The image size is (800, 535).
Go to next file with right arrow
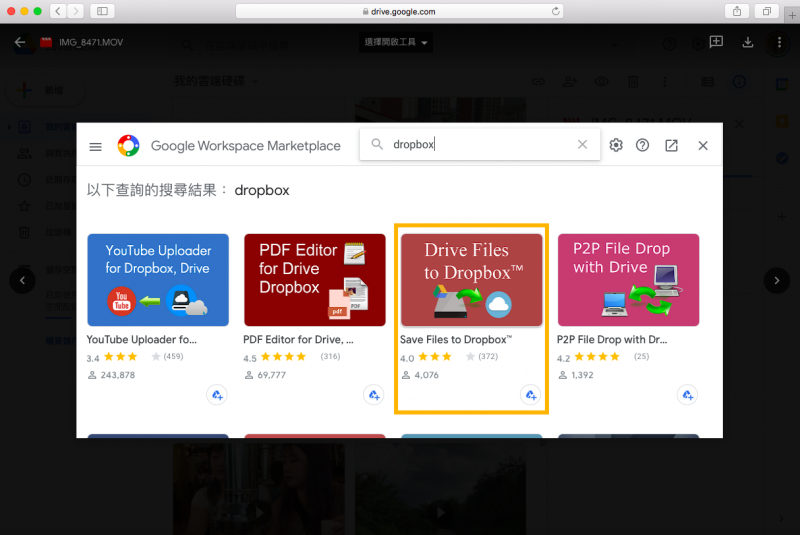click(777, 281)
